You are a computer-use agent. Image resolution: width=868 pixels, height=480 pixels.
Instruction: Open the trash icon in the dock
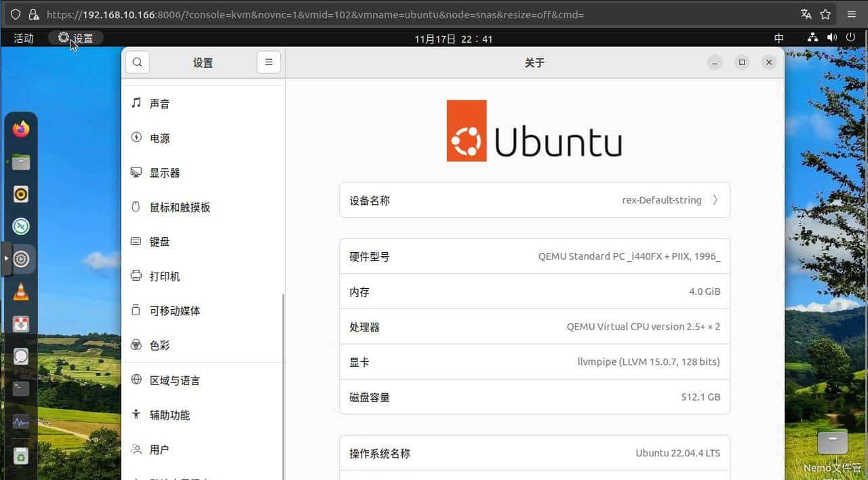(20, 456)
